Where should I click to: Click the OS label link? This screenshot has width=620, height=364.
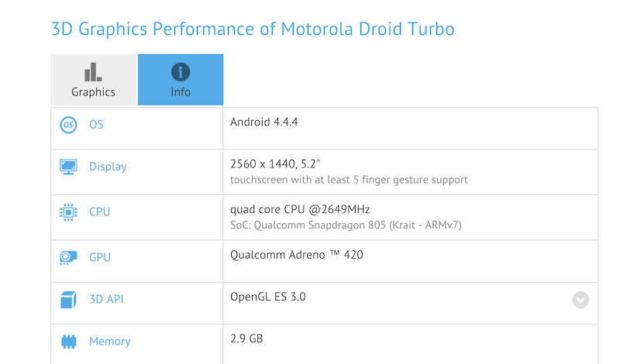coord(96,125)
